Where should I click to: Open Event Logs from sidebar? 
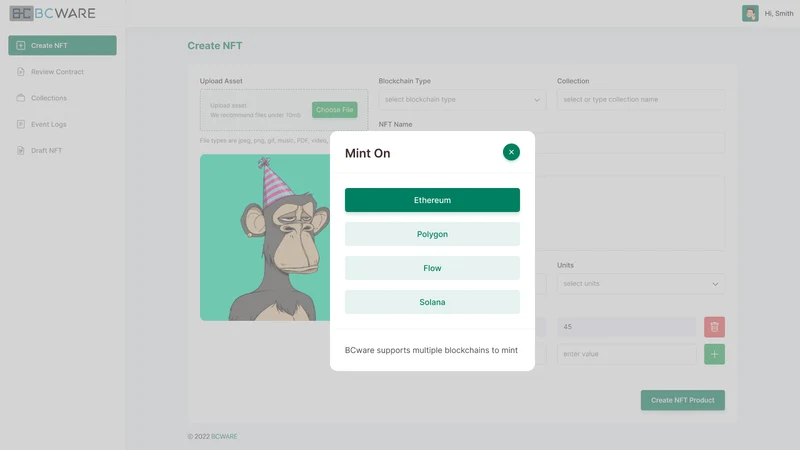[48, 124]
